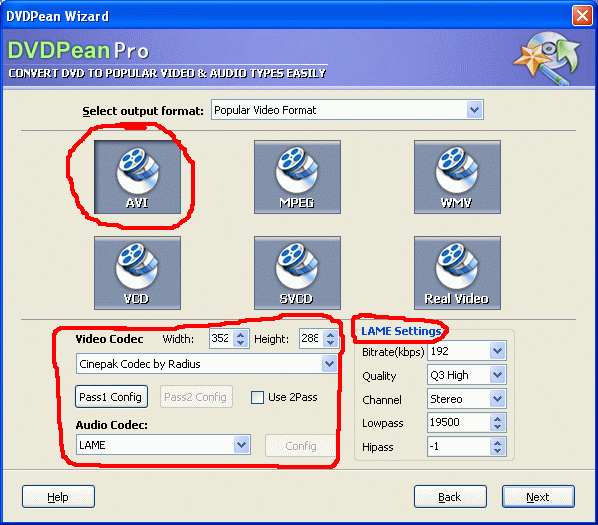Increase Hipass value with up arrow
This screenshot has height=525, width=598.
click(x=497, y=443)
